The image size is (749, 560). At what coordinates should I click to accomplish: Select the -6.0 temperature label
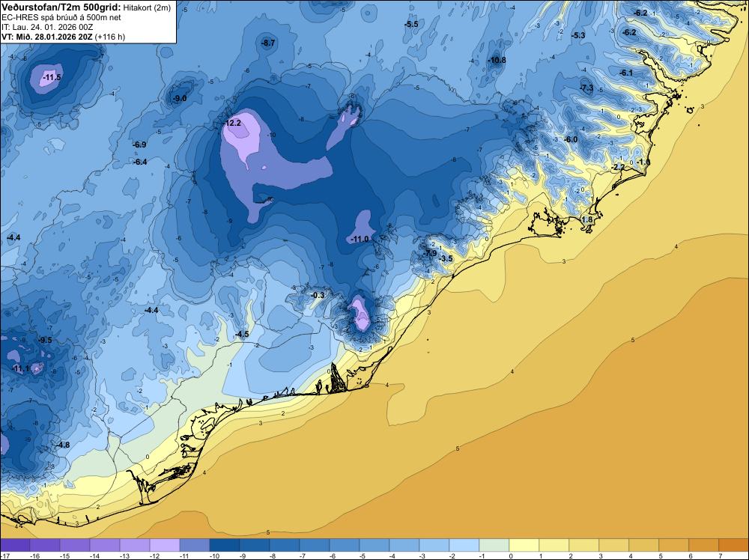571,139
